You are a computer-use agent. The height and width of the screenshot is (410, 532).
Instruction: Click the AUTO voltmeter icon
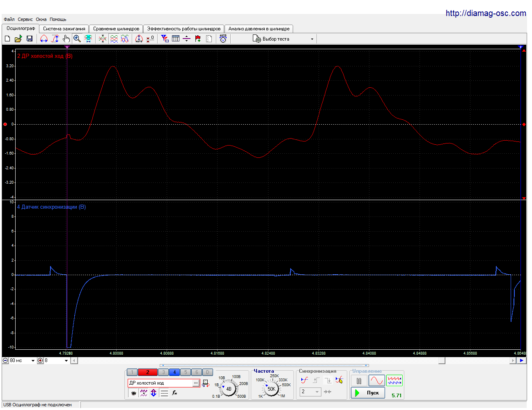click(x=223, y=39)
